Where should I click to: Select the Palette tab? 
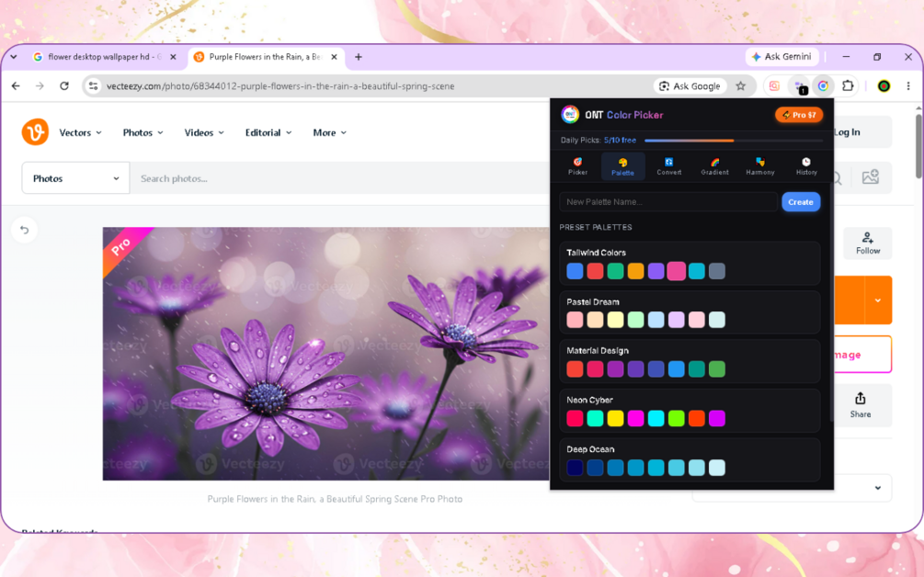pos(622,166)
